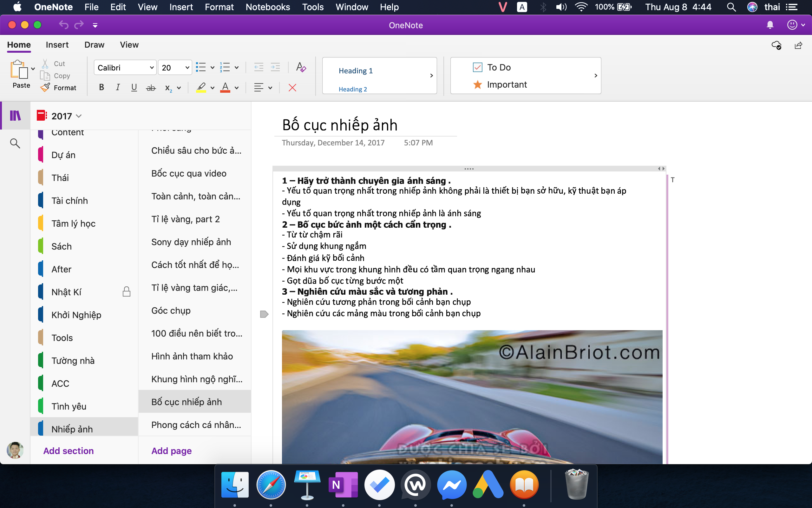Show notebooks list icon in sidebar
This screenshot has width=812, height=508.
pos(16,116)
